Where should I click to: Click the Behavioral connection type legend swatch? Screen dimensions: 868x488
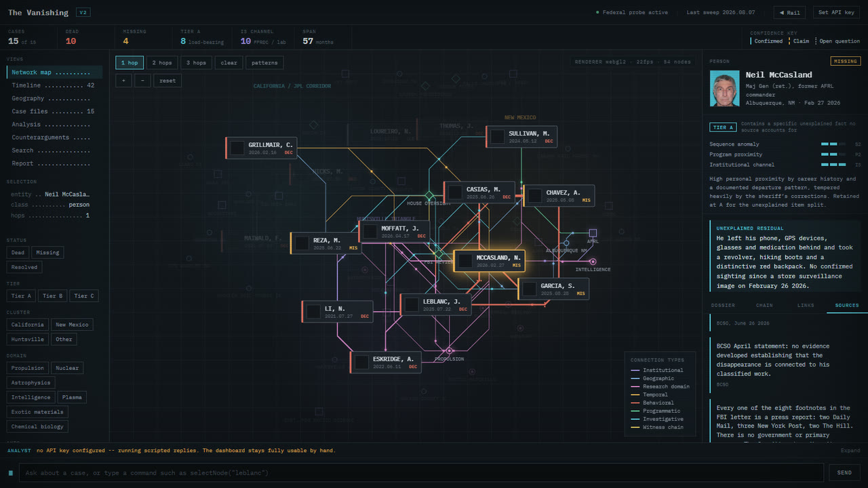coord(635,403)
